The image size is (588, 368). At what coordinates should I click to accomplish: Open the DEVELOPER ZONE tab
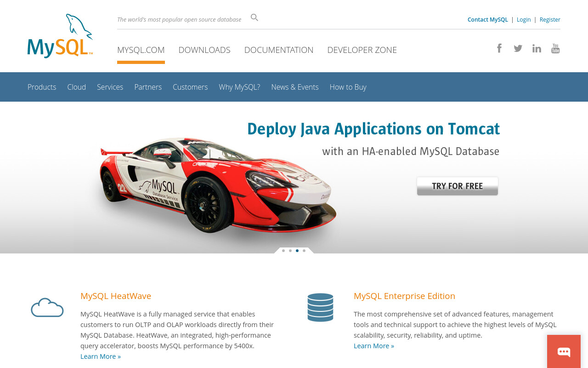coord(362,50)
